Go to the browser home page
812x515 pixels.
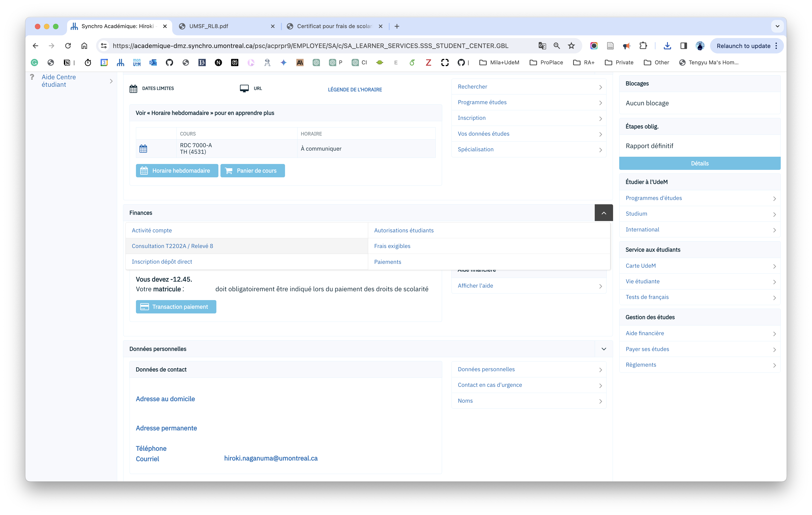point(84,46)
